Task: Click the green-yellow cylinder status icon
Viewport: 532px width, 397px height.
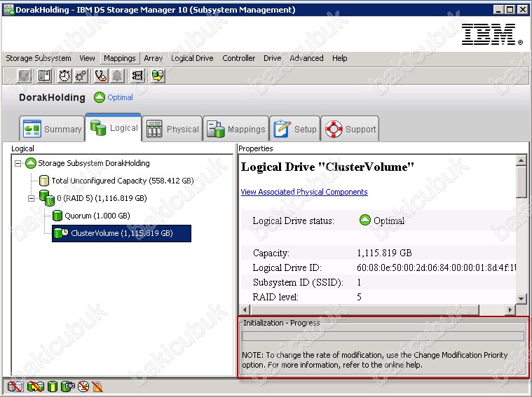Action: pos(53,386)
